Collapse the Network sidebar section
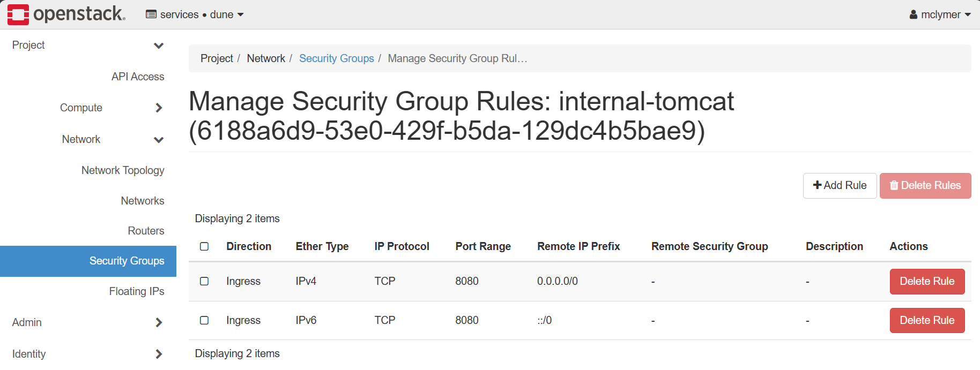This screenshot has height=370, width=980. [88, 139]
